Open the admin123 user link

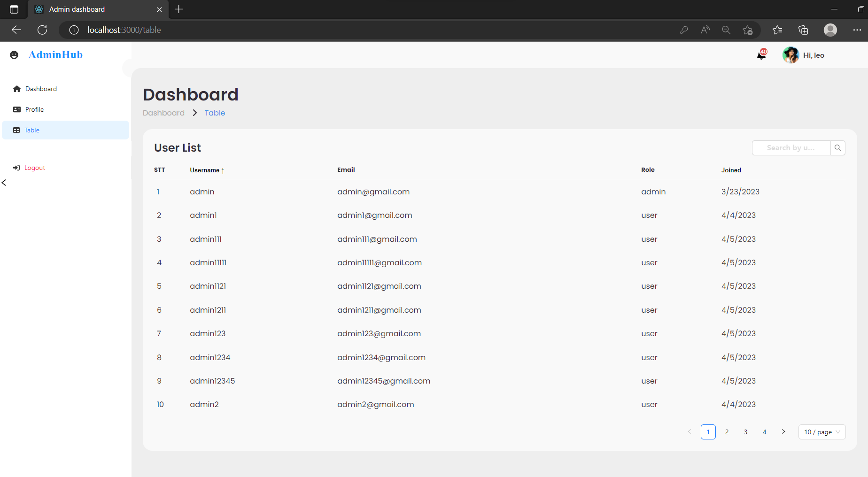pyautogui.click(x=207, y=333)
